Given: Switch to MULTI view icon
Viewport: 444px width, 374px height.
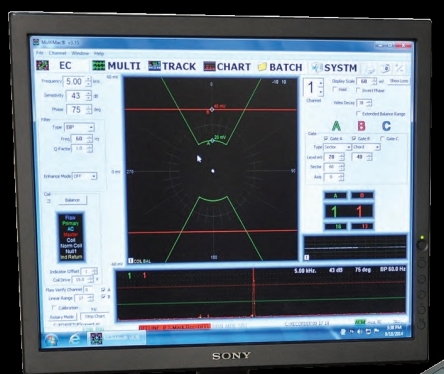Looking at the screenshot, I should [x=98, y=66].
